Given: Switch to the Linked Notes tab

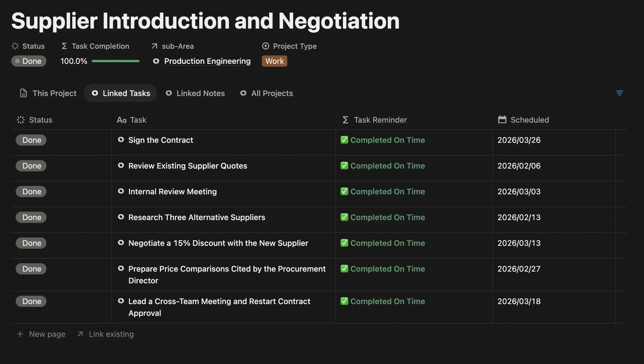Looking at the screenshot, I should pos(195,93).
